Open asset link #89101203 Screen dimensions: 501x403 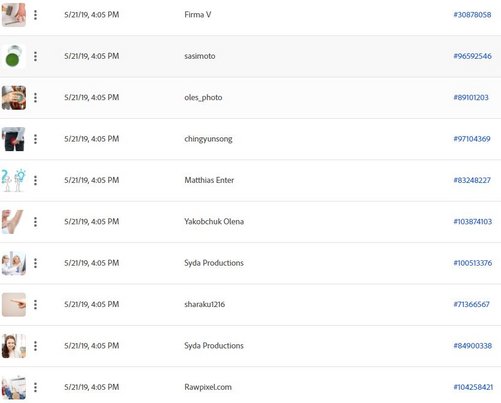coord(471,97)
